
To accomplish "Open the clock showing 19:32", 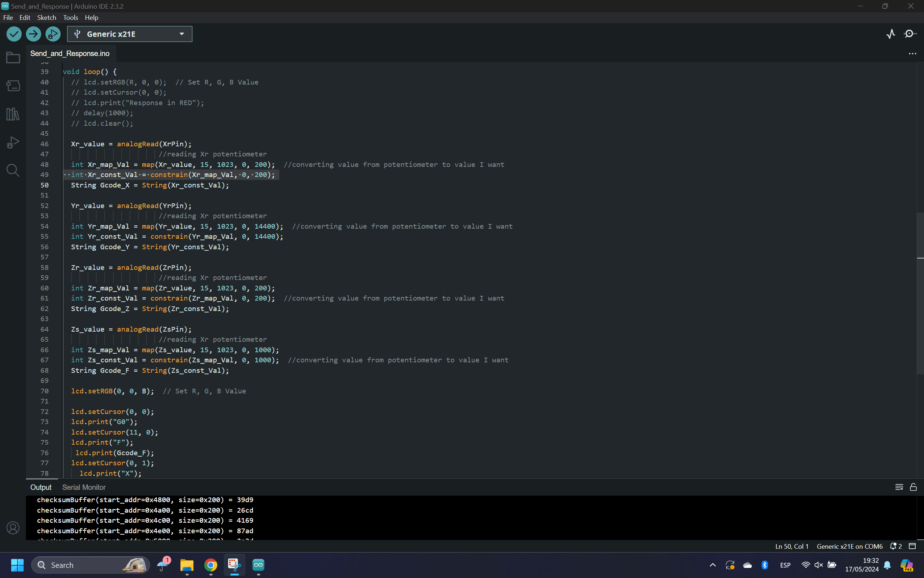I will tap(862, 565).
